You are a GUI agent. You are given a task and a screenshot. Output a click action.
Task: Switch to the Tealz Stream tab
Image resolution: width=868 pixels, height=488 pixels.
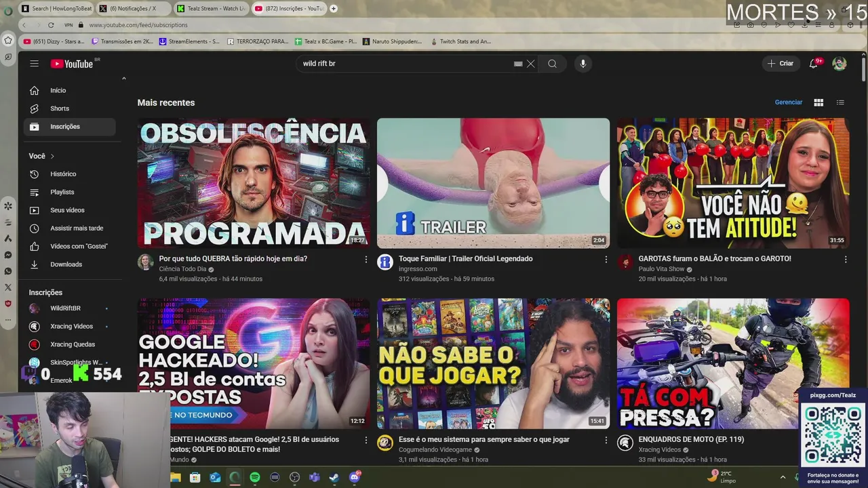click(x=210, y=8)
